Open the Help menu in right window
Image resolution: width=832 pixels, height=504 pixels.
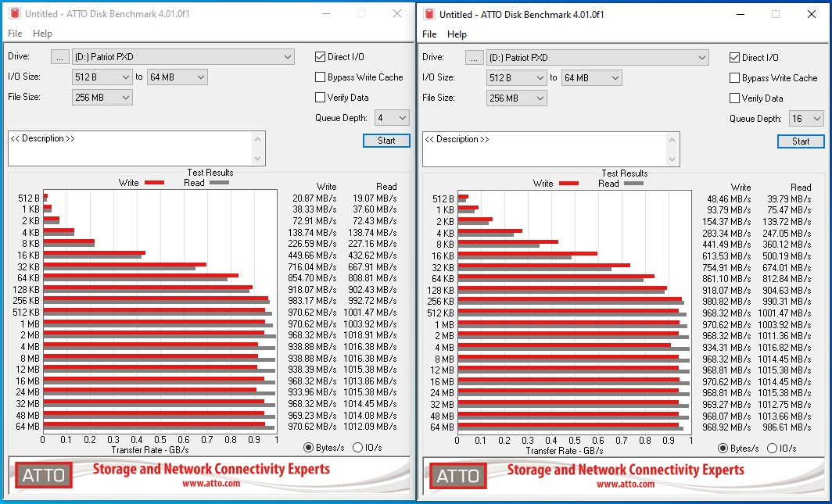pos(457,34)
